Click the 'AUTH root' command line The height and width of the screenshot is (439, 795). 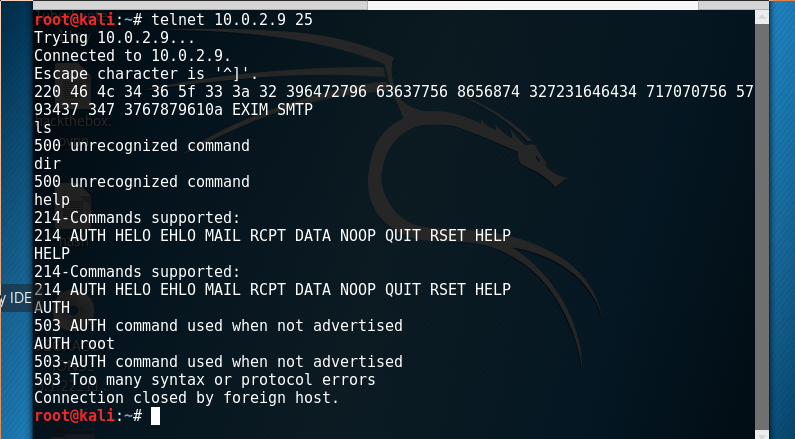[x=74, y=344]
